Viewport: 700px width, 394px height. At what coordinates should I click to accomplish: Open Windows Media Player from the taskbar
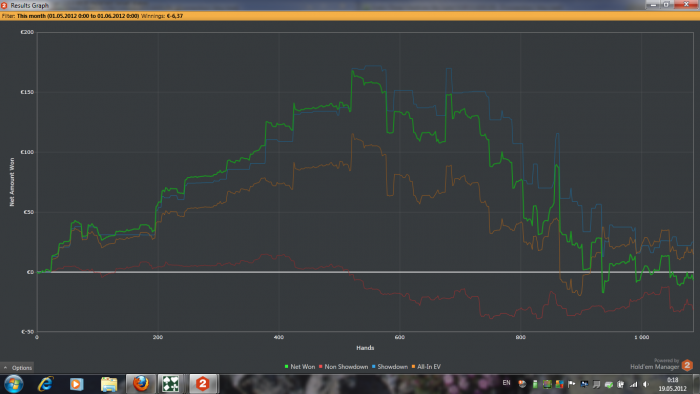(x=76, y=384)
